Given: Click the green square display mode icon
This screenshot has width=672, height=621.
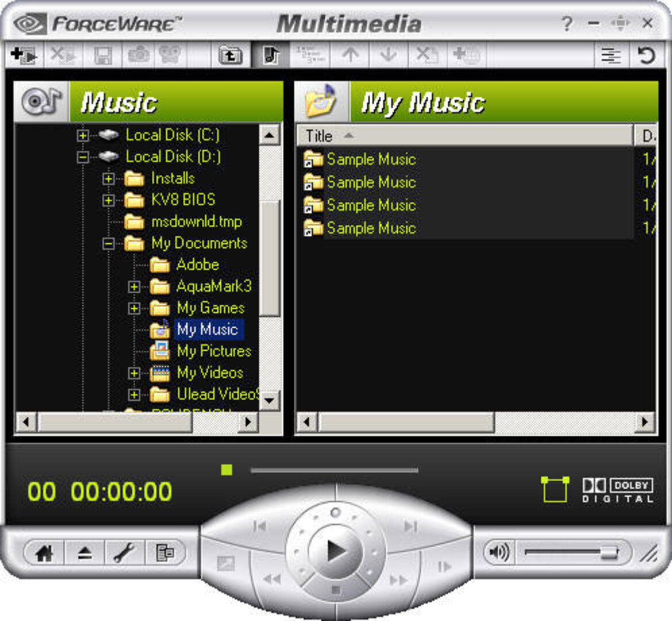Looking at the screenshot, I should 555,489.
